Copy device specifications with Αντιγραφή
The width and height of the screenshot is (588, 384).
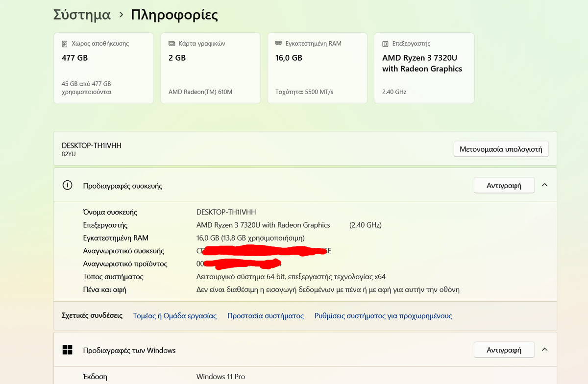click(x=504, y=185)
